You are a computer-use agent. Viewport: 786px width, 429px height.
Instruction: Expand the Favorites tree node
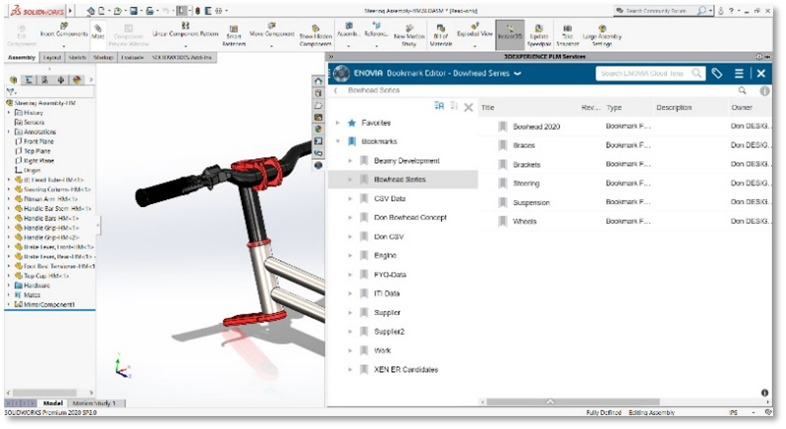tap(338, 123)
